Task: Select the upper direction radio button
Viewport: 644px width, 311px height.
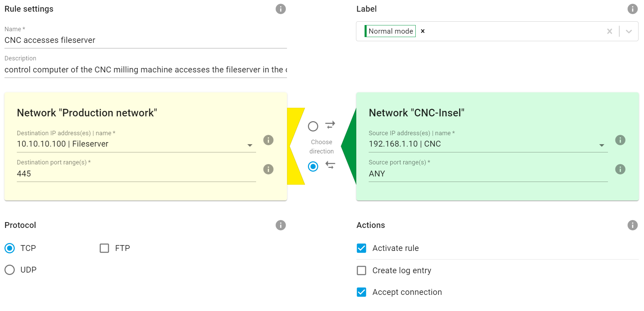Action: click(x=313, y=126)
